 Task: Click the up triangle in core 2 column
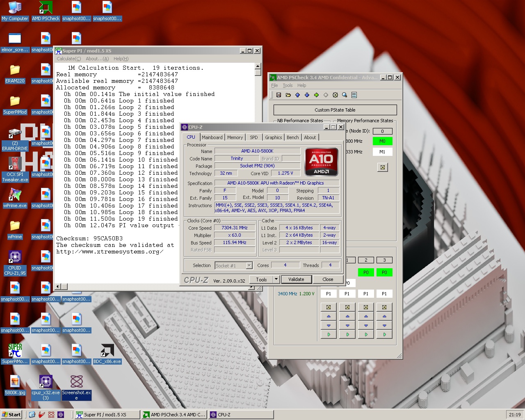click(366, 316)
